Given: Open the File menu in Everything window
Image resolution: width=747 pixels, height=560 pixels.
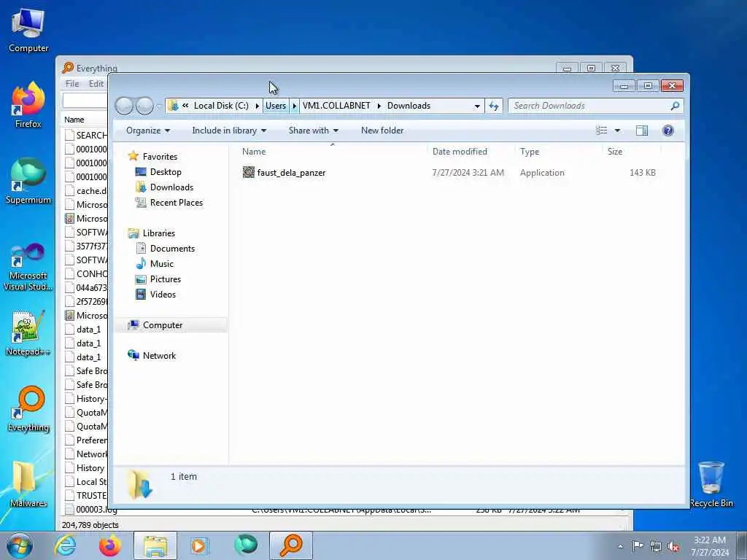Looking at the screenshot, I should (72, 84).
